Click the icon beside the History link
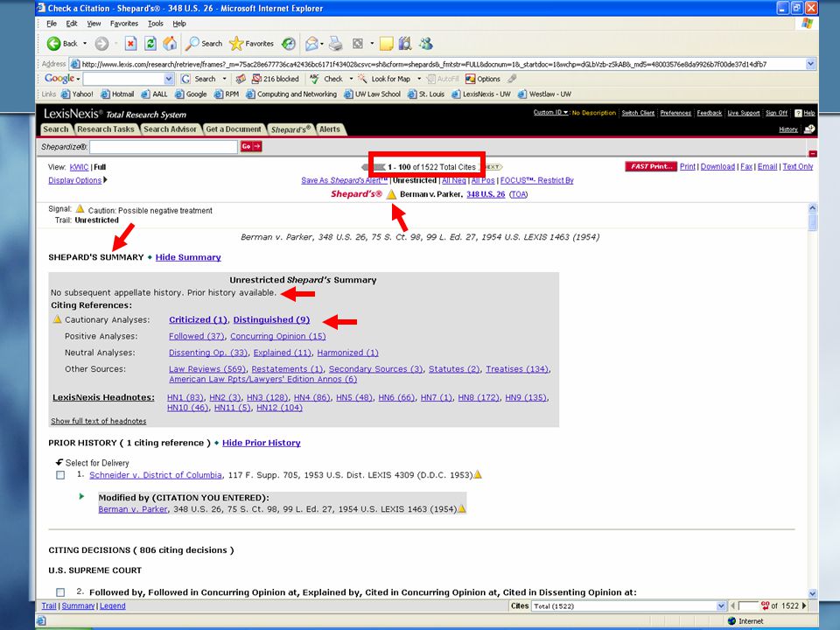The width and height of the screenshot is (840, 630). [x=809, y=129]
